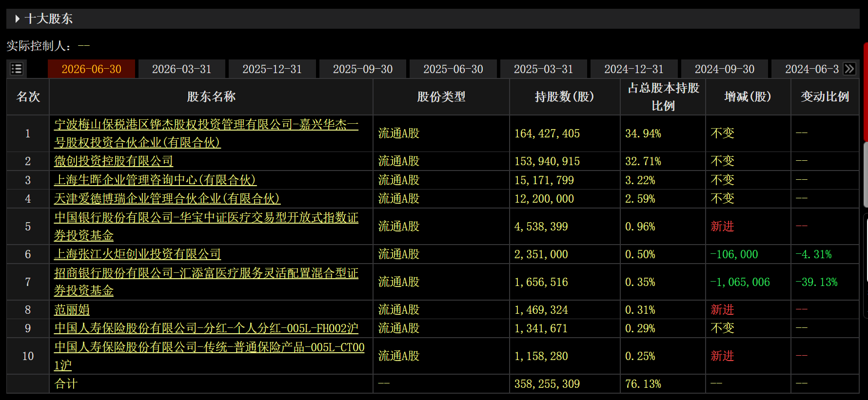
Task: Click the 股份类型 column header
Action: click(x=441, y=97)
